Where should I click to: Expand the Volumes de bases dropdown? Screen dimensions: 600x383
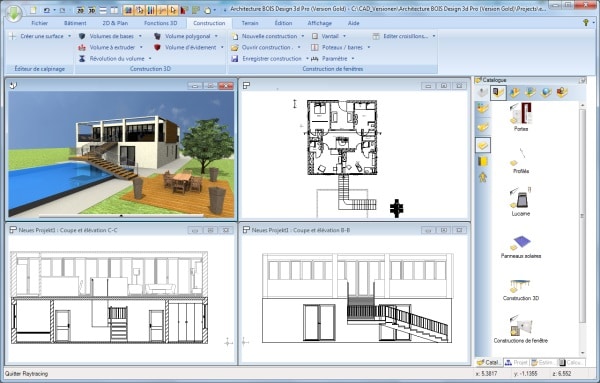(x=140, y=36)
